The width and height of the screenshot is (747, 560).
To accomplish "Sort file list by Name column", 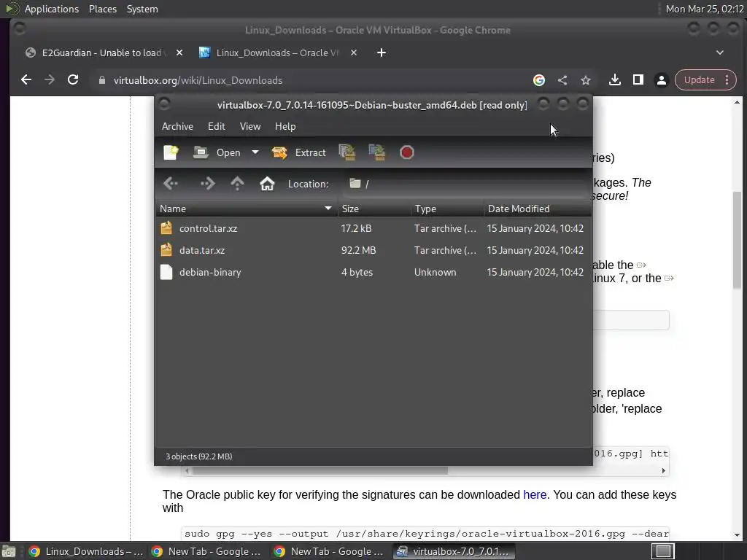I will tap(247, 209).
